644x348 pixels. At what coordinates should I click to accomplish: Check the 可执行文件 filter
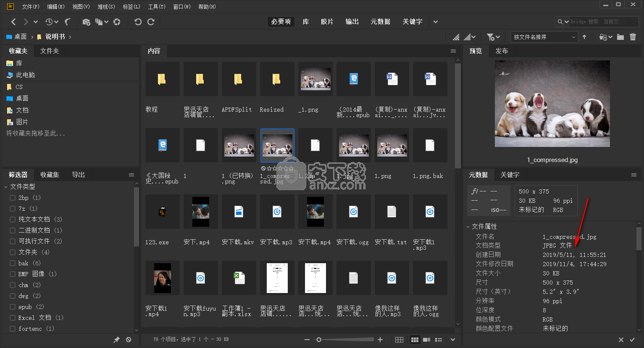pyautogui.click(x=13, y=241)
